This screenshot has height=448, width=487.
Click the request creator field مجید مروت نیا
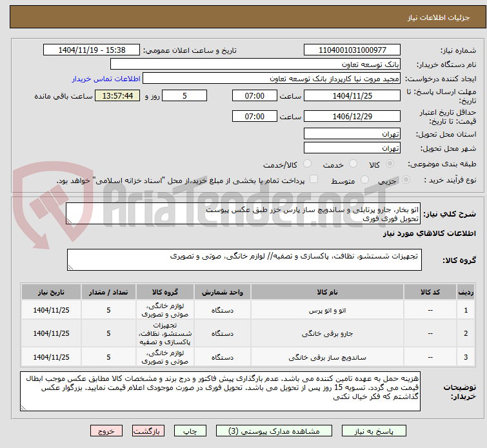272,79
